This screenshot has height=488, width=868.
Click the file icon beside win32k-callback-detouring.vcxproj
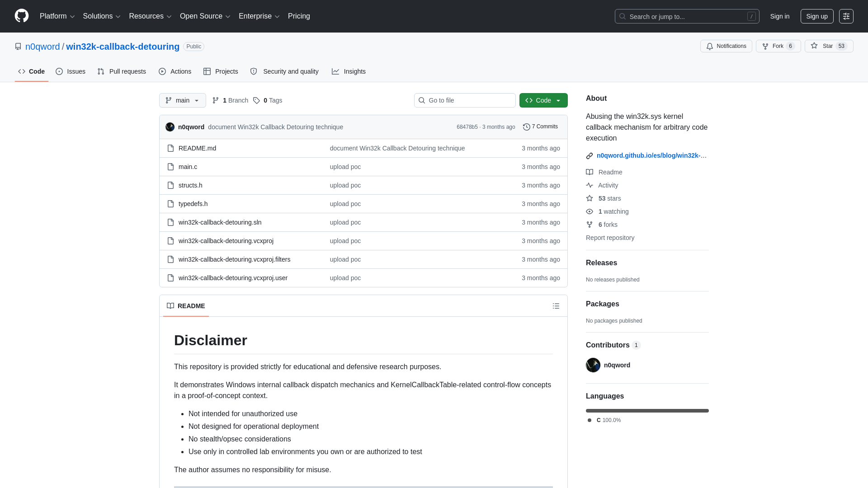click(170, 241)
